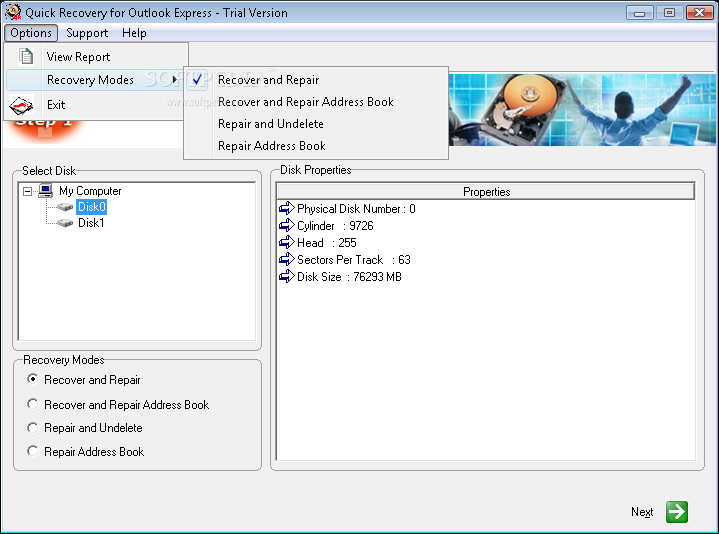Click the View Report document icon
719x534 pixels.
point(26,56)
